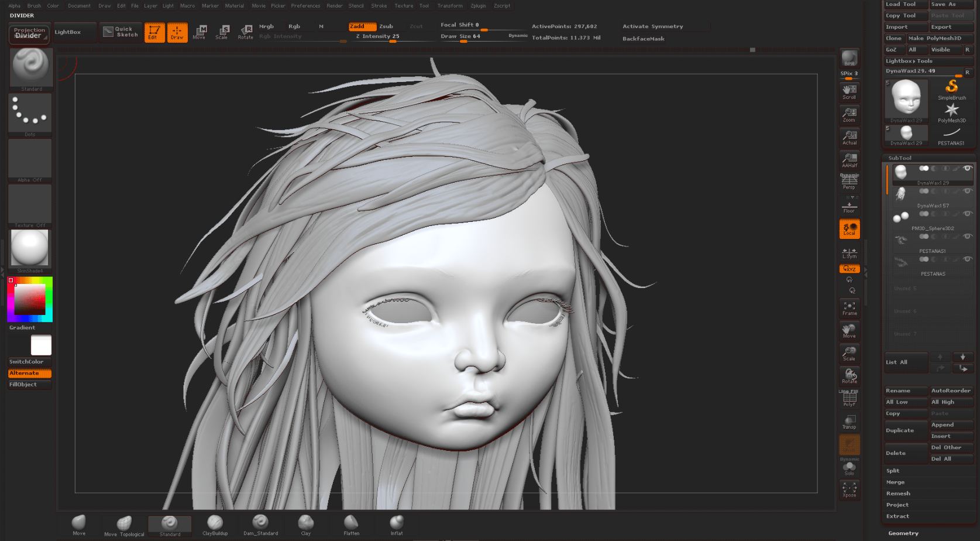The width and height of the screenshot is (980, 541).
Task: Open the Brush menu
Action: (34, 6)
